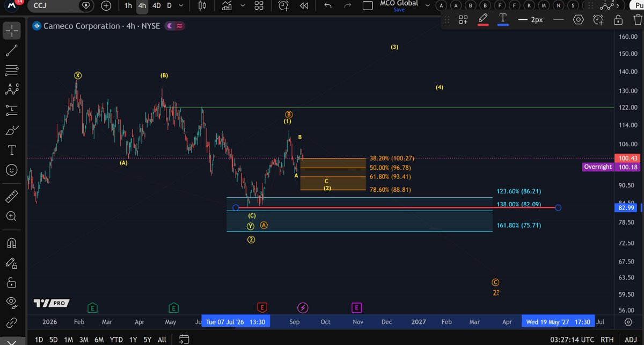Image resolution: width=644 pixels, height=345 pixels.
Task: Set date range to All
Action: point(162,340)
